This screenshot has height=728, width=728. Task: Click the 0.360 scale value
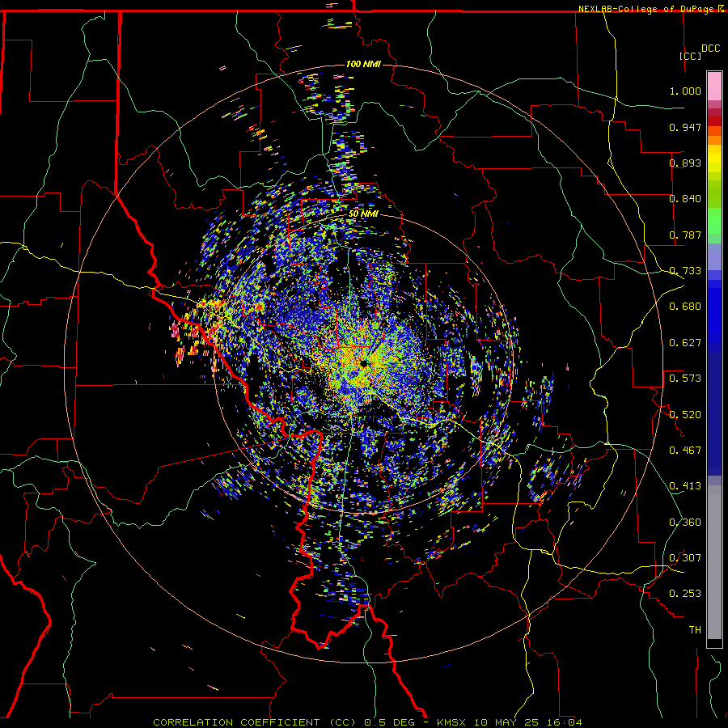click(x=685, y=523)
